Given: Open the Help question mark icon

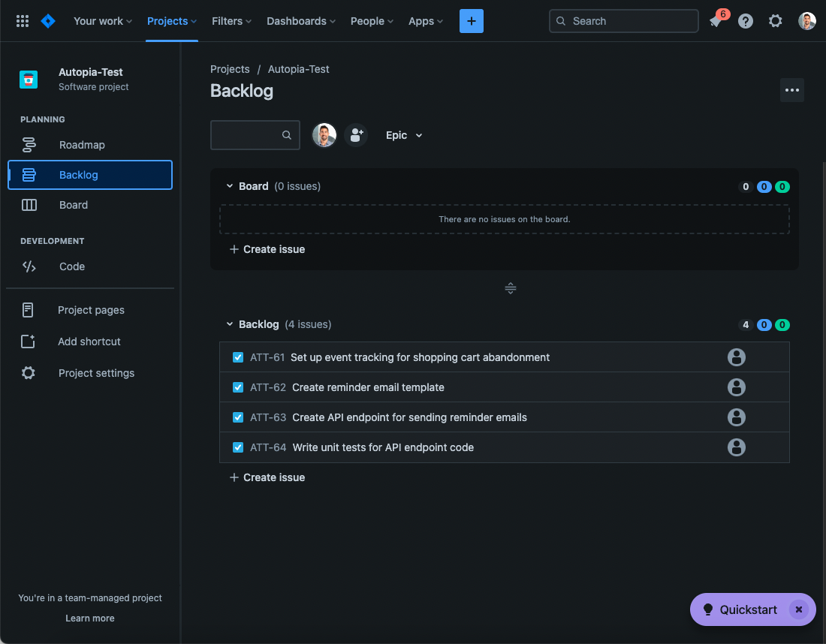Looking at the screenshot, I should coord(745,21).
